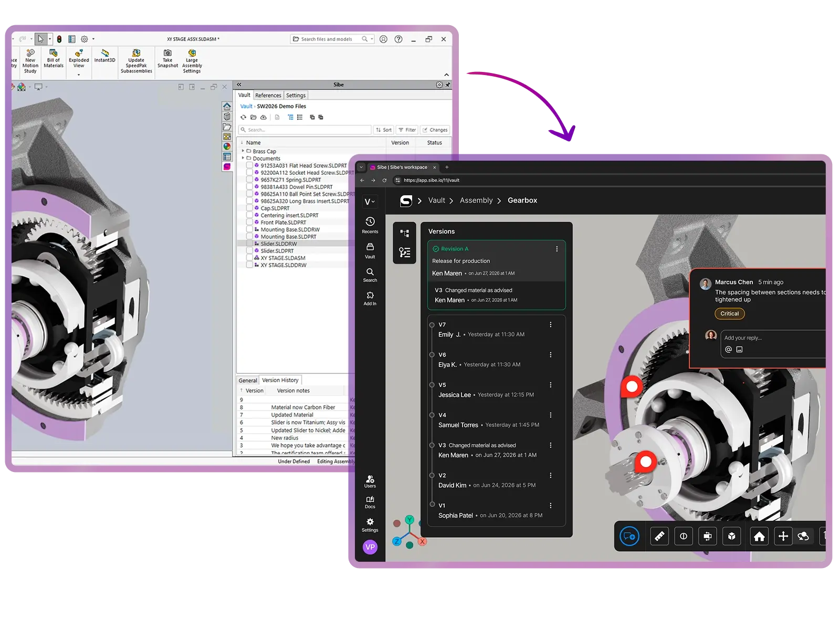840x630 pixels.
Task: Click the Sibe pane refresh icon
Action: point(243,117)
